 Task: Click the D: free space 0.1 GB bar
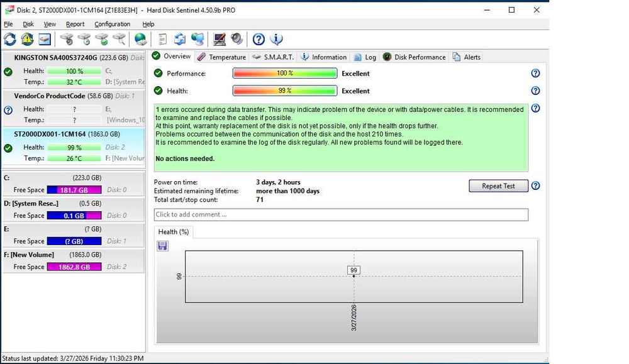tap(74, 216)
